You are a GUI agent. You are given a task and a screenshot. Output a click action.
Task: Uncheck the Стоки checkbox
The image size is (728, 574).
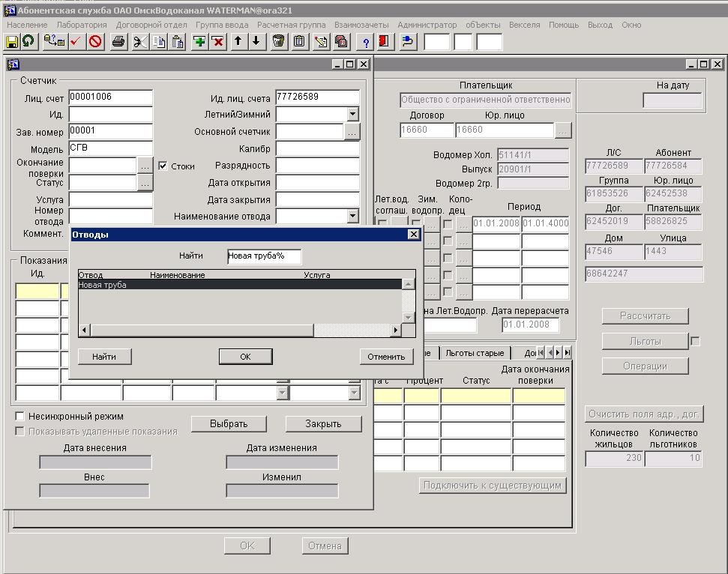[x=163, y=166]
